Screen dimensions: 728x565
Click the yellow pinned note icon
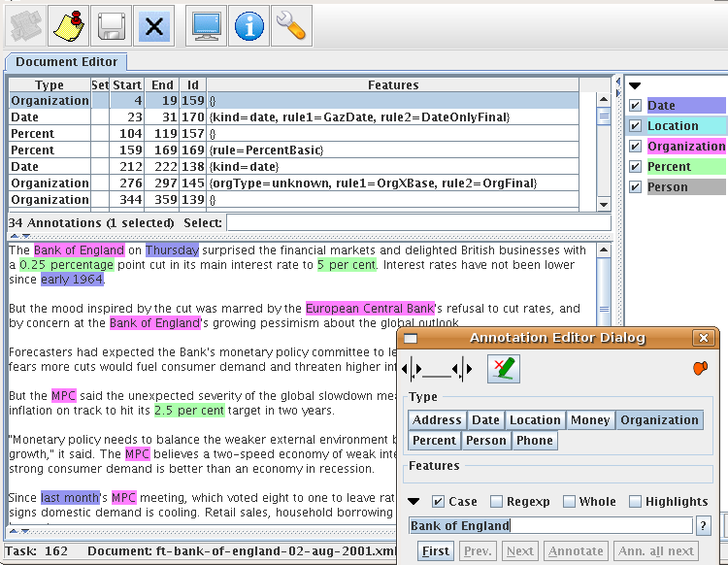(68, 26)
